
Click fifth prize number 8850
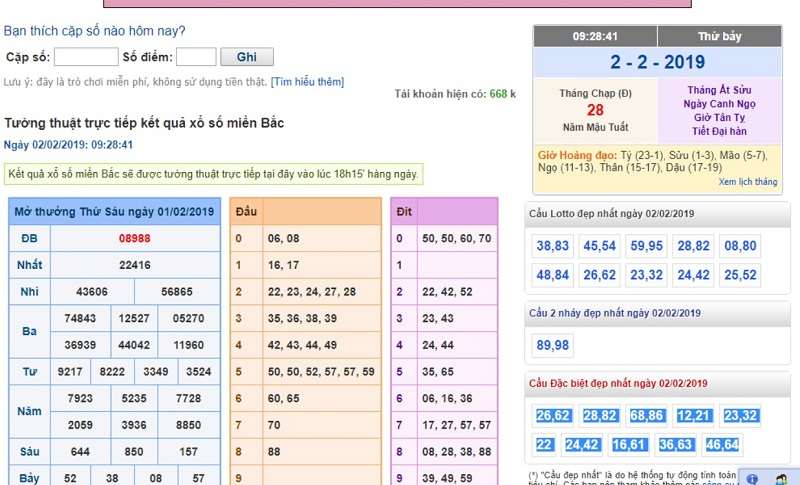188,425
